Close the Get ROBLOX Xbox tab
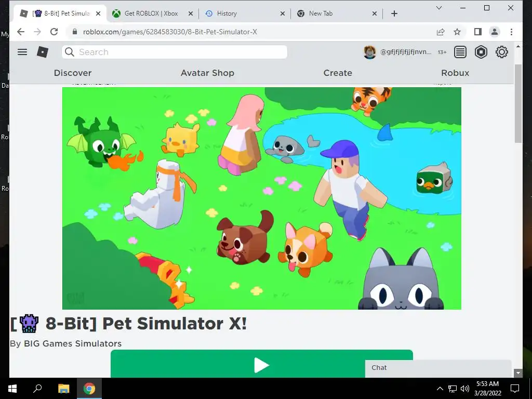The width and height of the screenshot is (532, 399). pyautogui.click(x=191, y=14)
